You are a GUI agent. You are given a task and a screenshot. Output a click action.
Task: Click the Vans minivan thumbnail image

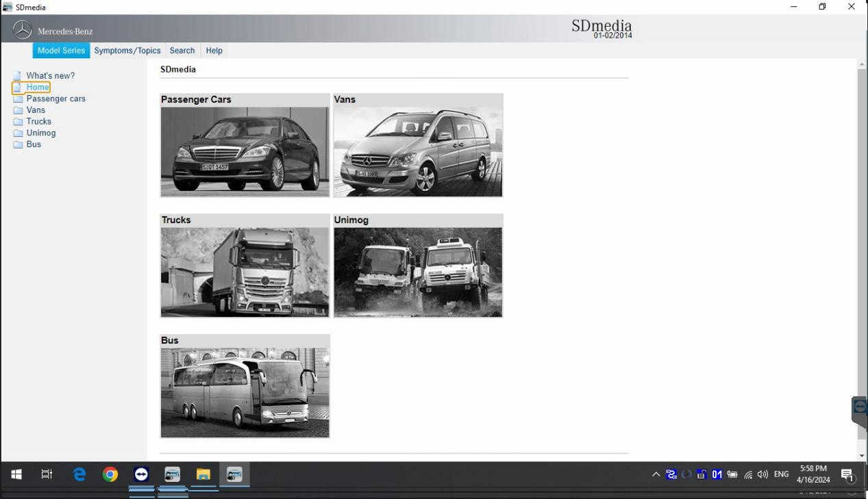418,151
